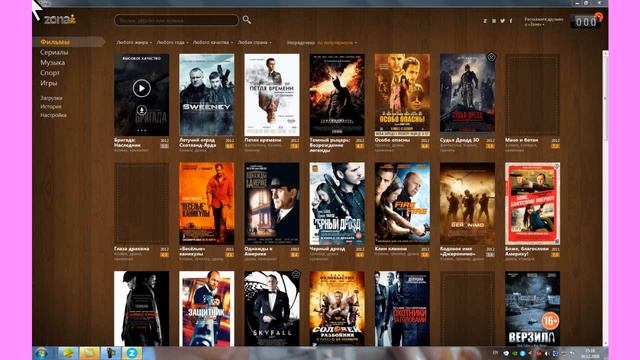Click the Бригада: Наследник title text
This screenshot has width=640, height=360.
tap(128, 142)
